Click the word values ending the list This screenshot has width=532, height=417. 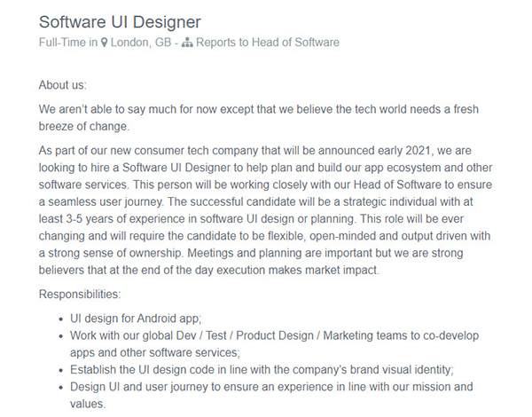(x=88, y=404)
